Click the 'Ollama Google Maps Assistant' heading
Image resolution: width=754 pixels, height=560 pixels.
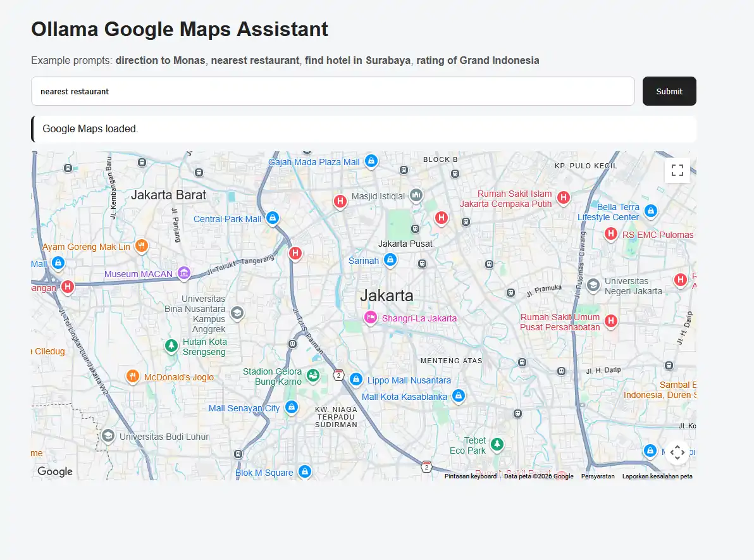pos(180,29)
